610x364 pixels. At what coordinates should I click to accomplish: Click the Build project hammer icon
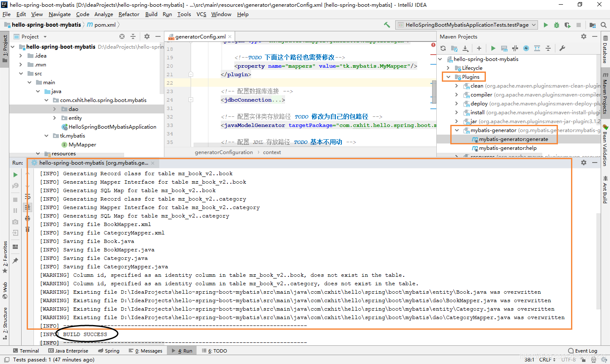[x=387, y=25]
